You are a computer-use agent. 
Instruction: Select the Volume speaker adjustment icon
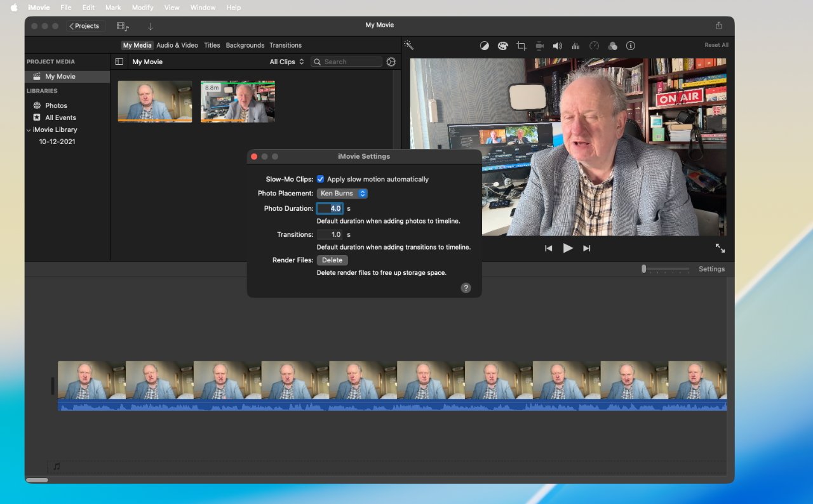coord(558,45)
